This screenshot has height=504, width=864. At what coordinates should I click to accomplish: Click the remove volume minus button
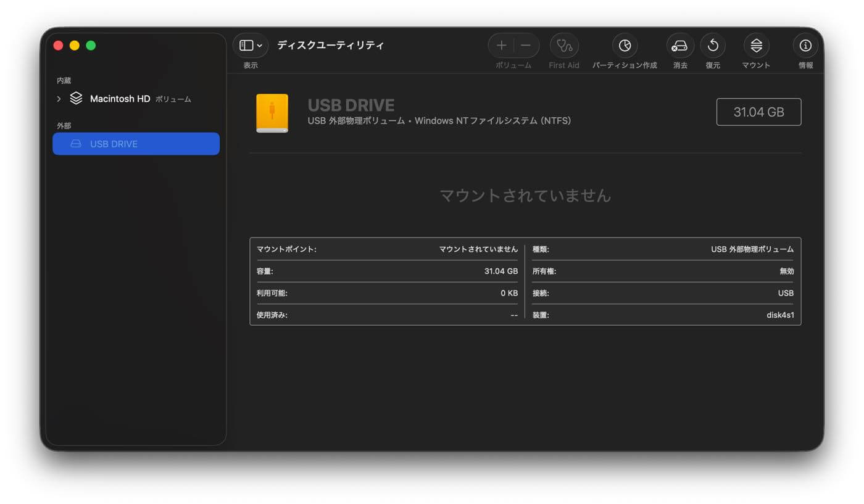tap(526, 45)
